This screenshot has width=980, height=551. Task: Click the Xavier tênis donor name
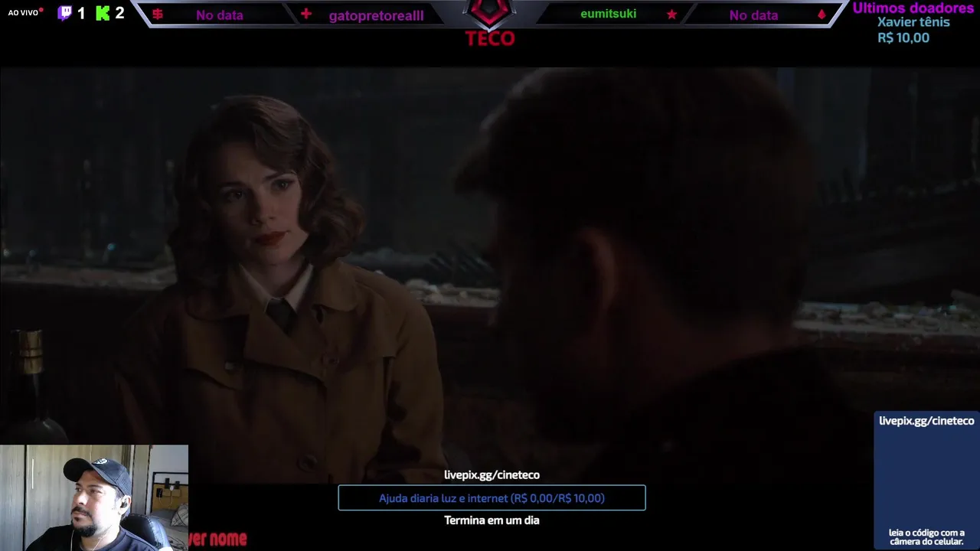pos(913,22)
